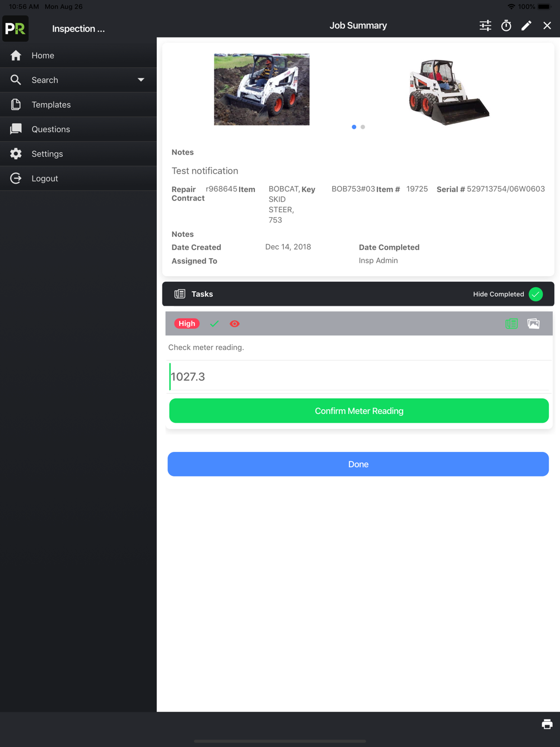Click the Questions chat icon
The width and height of the screenshot is (560, 747).
[x=16, y=129]
